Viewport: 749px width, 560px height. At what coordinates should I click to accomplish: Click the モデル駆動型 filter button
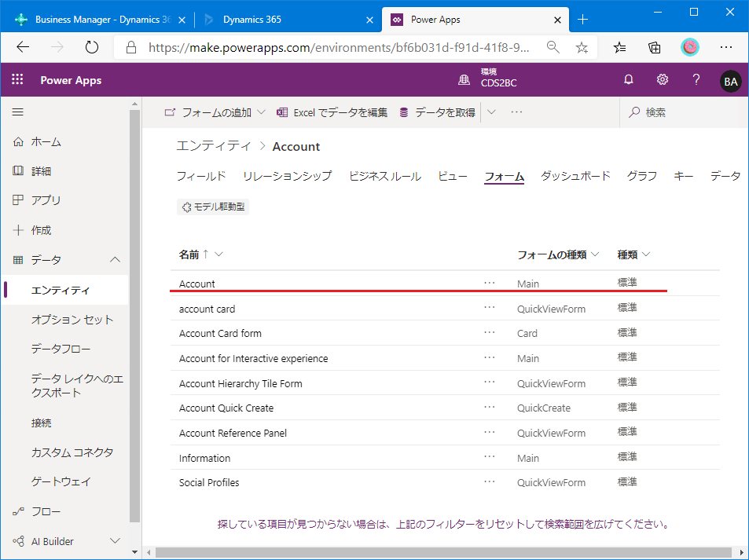point(213,207)
